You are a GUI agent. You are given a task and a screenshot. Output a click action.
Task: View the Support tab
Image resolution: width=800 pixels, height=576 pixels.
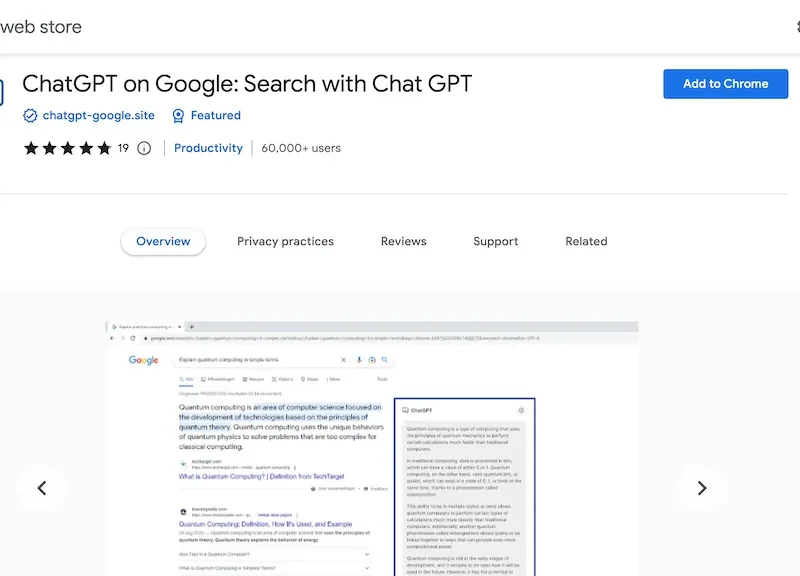[x=495, y=241]
